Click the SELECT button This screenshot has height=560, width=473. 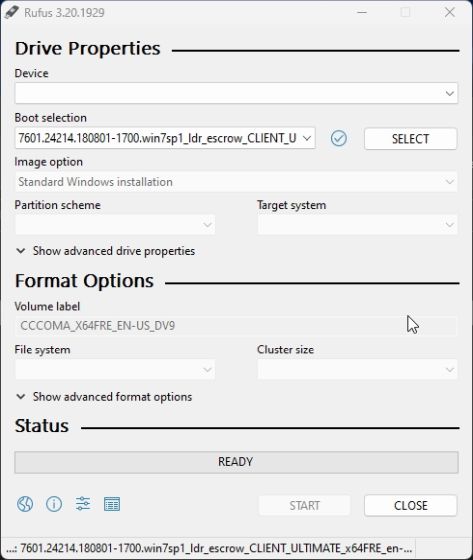click(x=410, y=139)
